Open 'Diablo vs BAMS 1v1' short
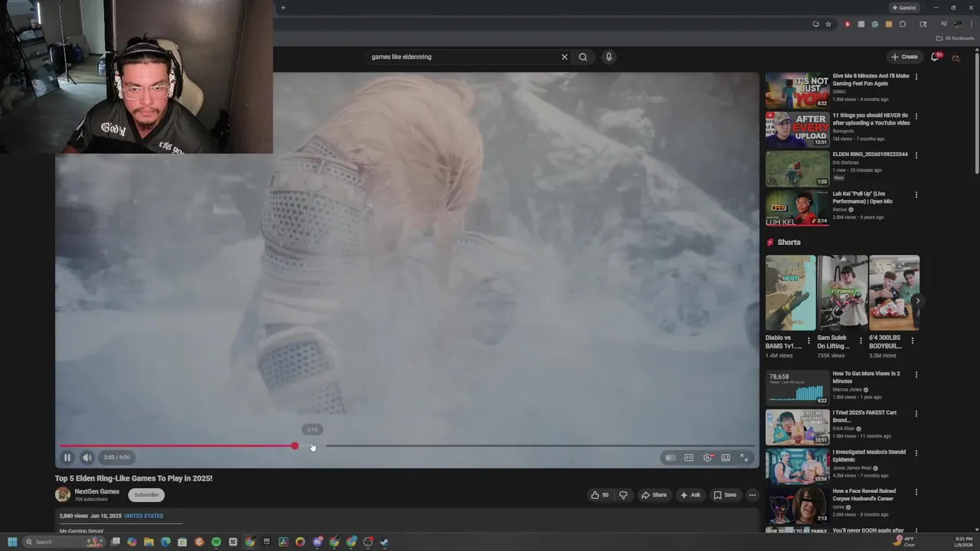The height and width of the screenshot is (551, 980). (x=791, y=293)
